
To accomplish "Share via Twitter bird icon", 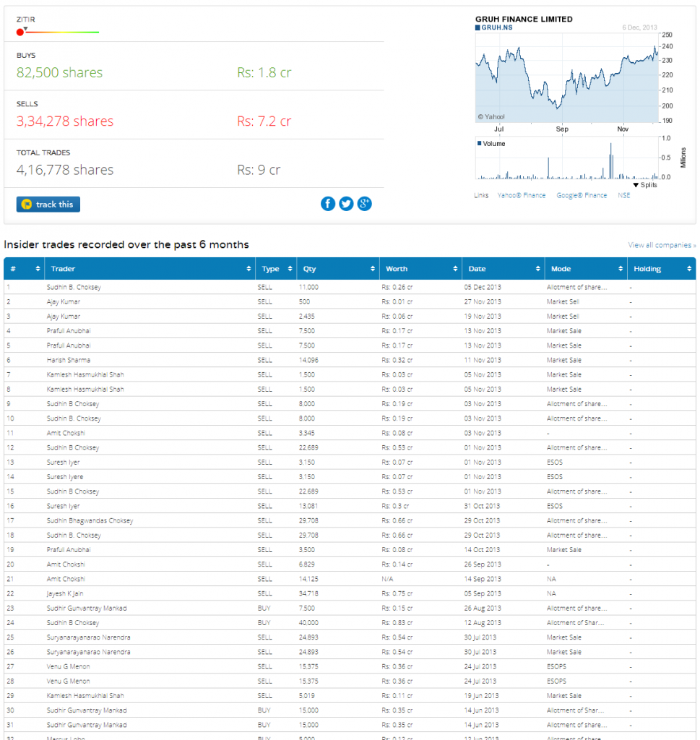I will pos(346,204).
